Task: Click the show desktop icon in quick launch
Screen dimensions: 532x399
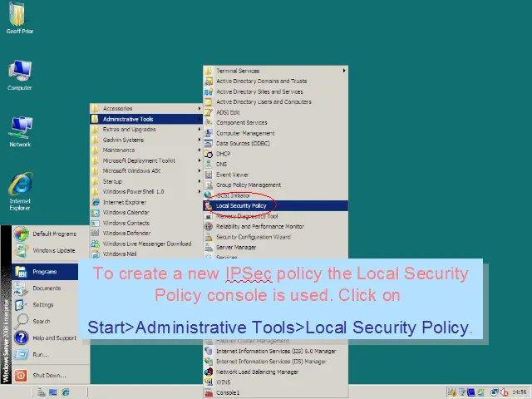Action: pos(53,392)
